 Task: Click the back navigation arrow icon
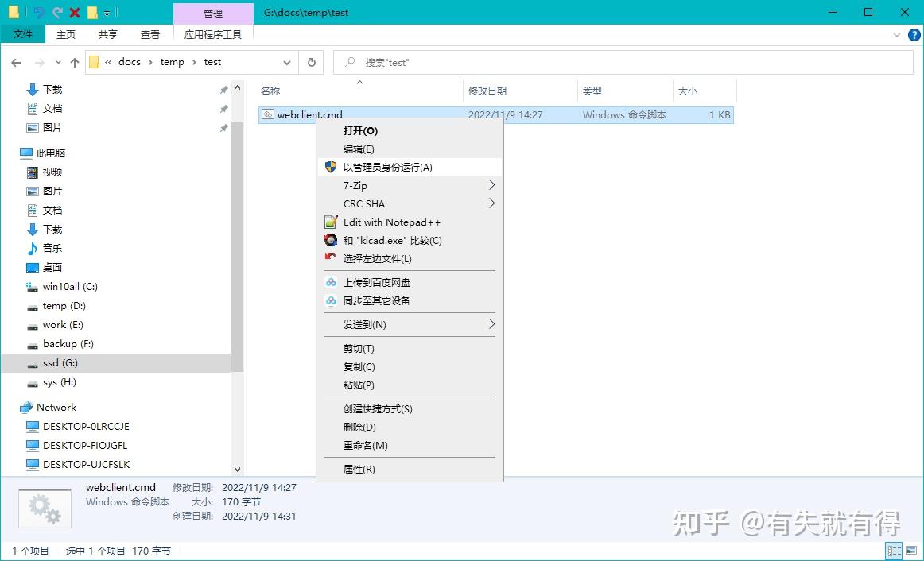[16, 62]
